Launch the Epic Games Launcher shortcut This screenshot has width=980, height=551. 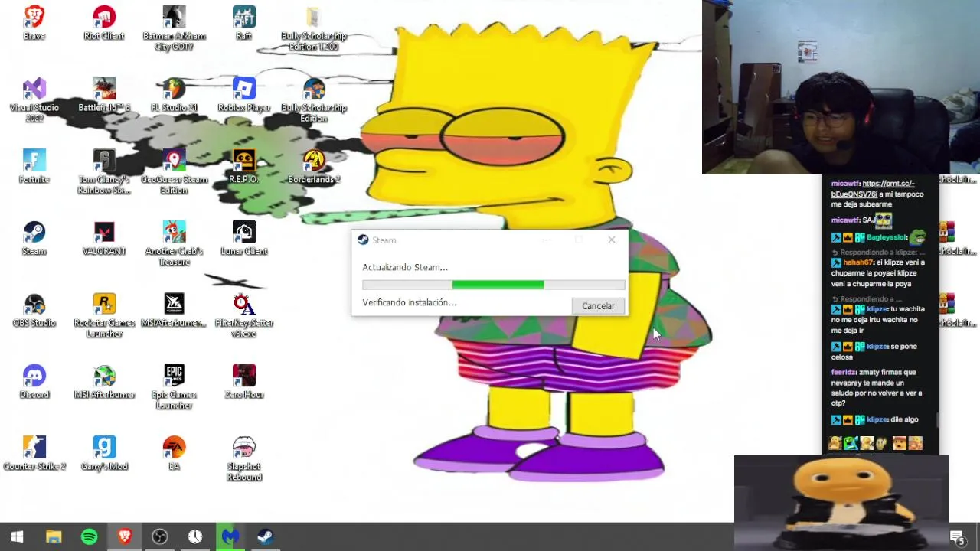(174, 388)
